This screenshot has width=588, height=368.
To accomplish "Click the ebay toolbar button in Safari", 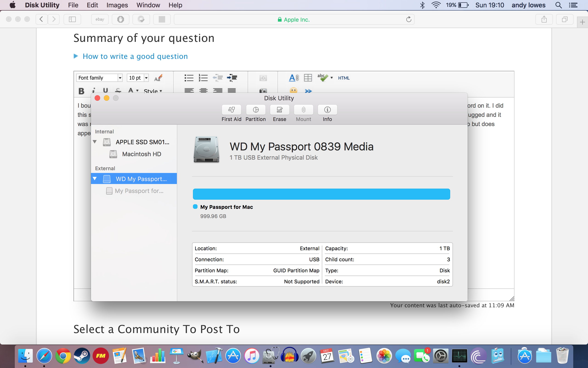I will click(x=100, y=19).
